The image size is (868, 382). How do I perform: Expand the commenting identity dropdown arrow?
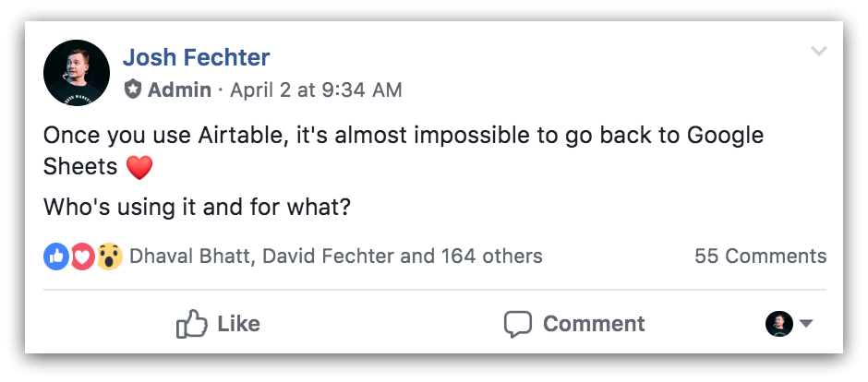(x=806, y=324)
